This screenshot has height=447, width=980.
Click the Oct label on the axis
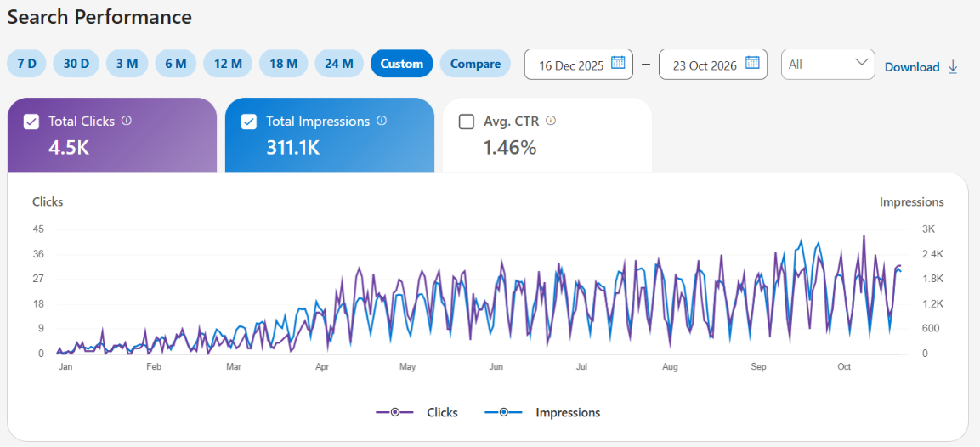point(844,367)
